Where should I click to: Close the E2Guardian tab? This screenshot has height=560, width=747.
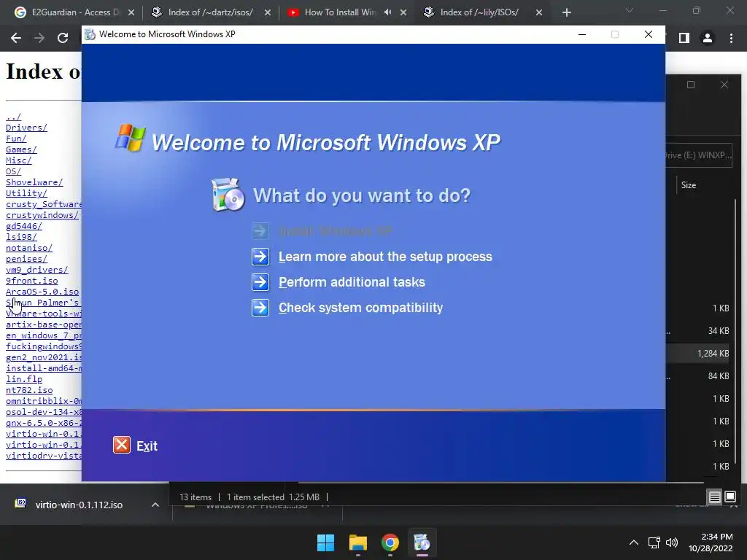point(131,12)
